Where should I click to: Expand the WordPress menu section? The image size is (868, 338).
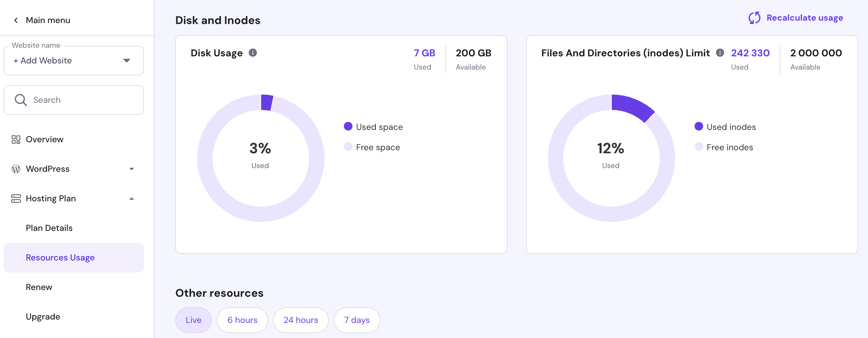pyautogui.click(x=131, y=169)
